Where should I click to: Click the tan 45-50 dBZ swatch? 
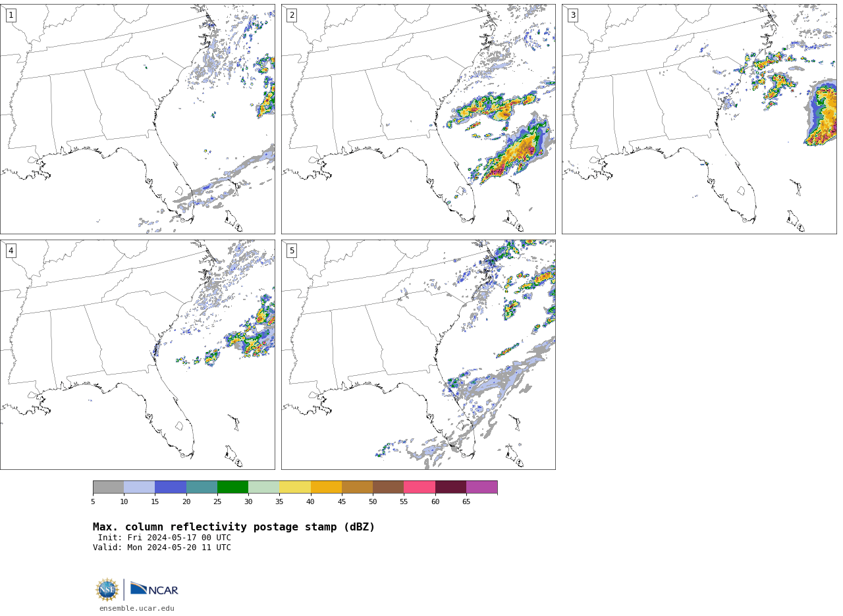click(x=357, y=487)
